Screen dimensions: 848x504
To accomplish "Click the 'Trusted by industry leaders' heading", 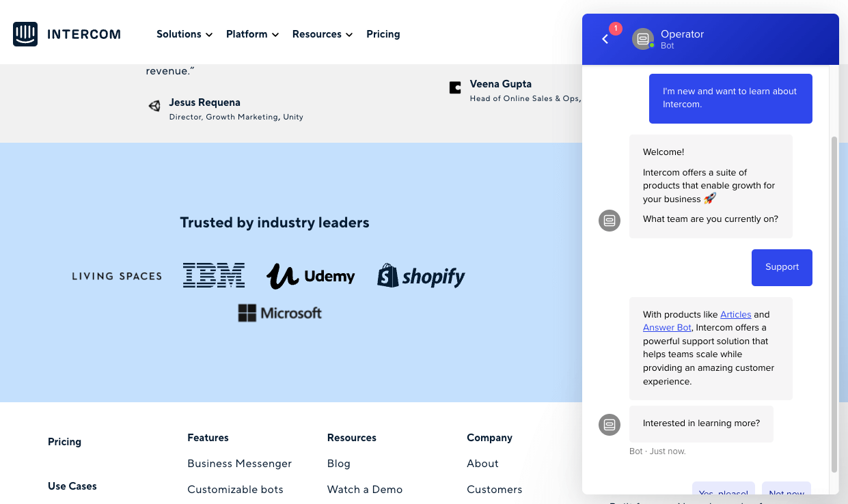I will coord(275,223).
